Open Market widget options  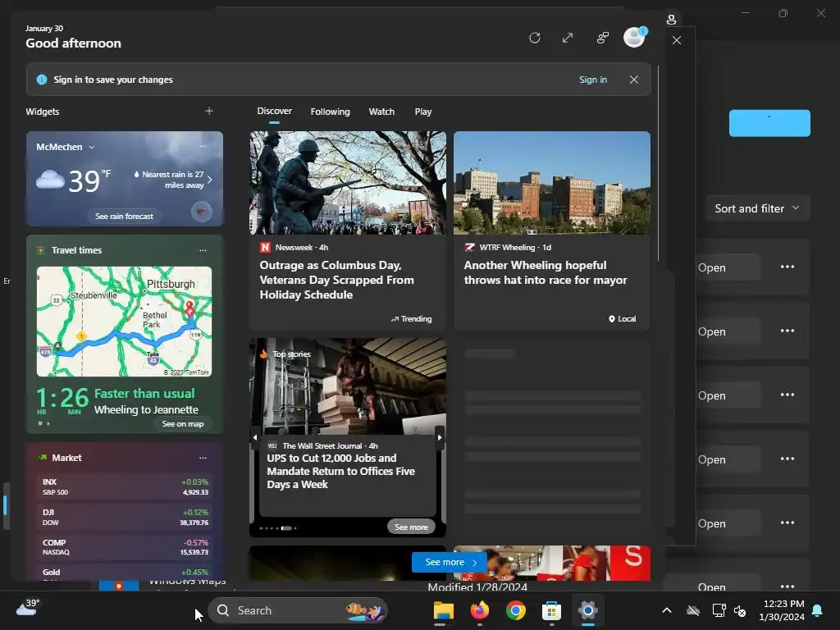[x=203, y=458]
